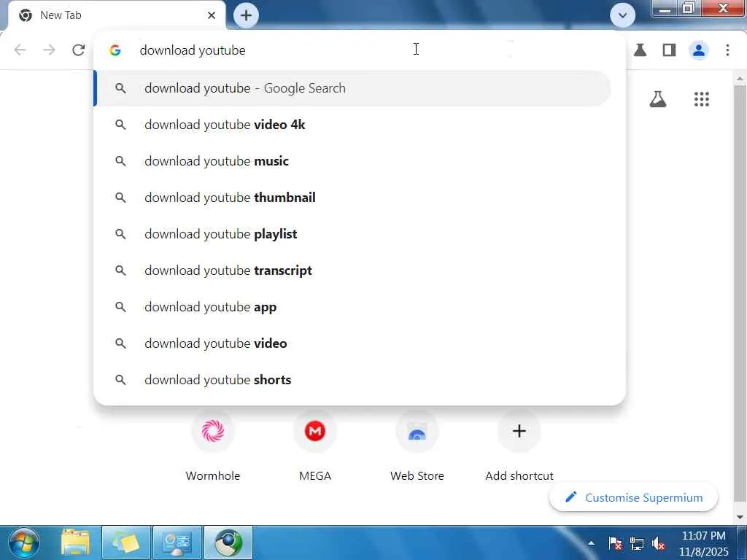This screenshot has height=560, width=747.
Task: Open the Wormhole shortcut
Action: pyautogui.click(x=213, y=447)
